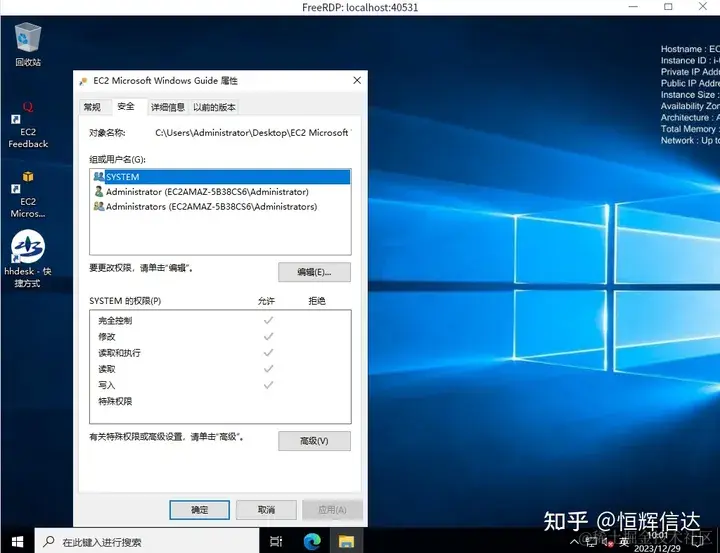This screenshot has width=720, height=553.
Task: Close the properties dialog with X
Action: [x=357, y=80]
